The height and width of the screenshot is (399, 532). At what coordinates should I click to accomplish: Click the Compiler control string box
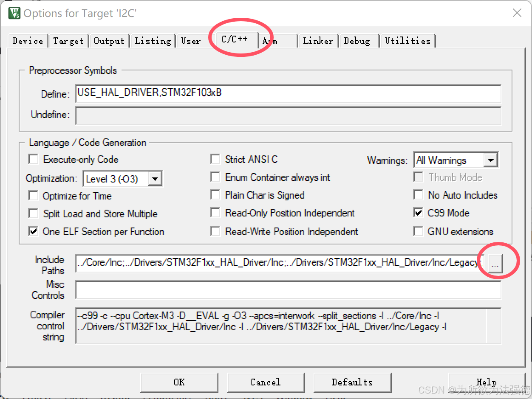pyautogui.click(x=288, y=326)
